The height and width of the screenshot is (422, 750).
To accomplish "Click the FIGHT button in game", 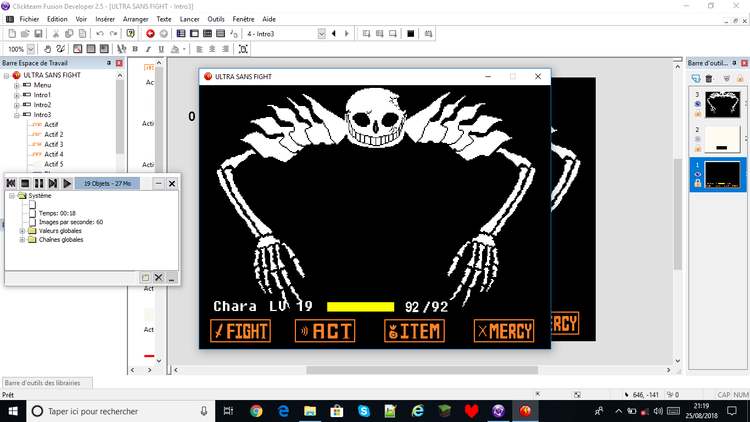I will coord(241,331).
